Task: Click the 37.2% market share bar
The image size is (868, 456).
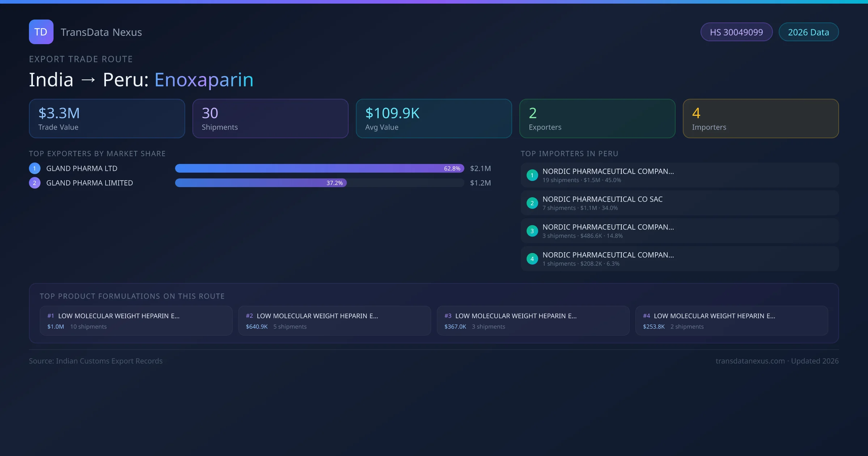Action: click(260, 183)
